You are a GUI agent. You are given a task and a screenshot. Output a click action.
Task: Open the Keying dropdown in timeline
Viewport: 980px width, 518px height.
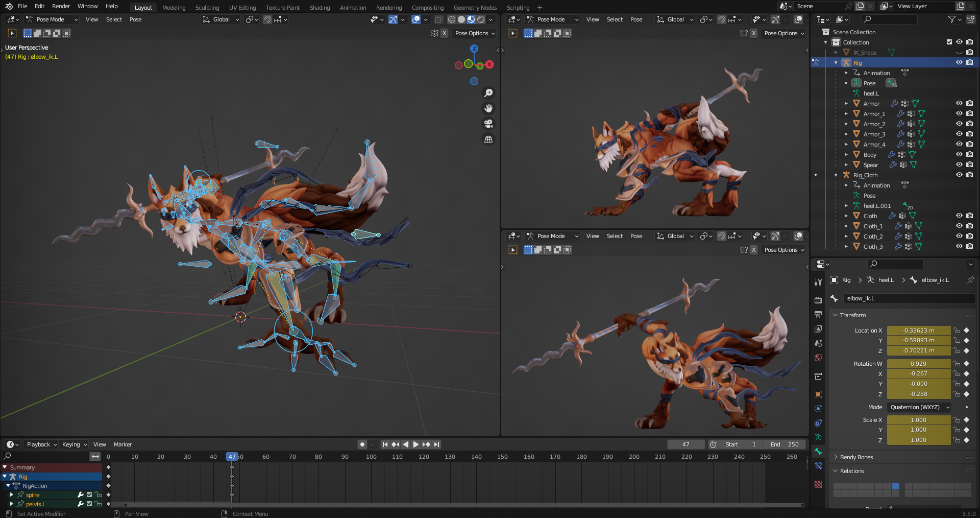pos(75,444)
